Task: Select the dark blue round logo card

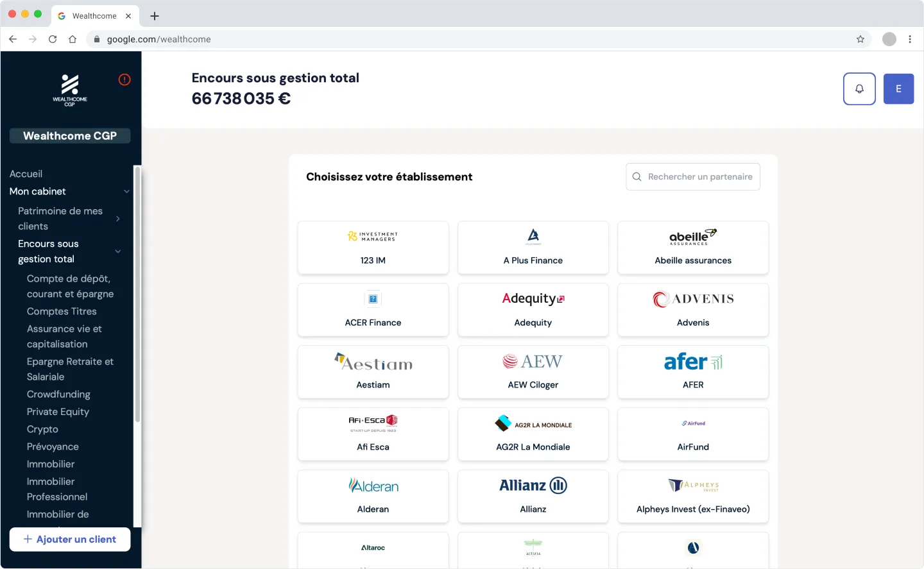Action: pyautogui.click(x=693, y=550)
